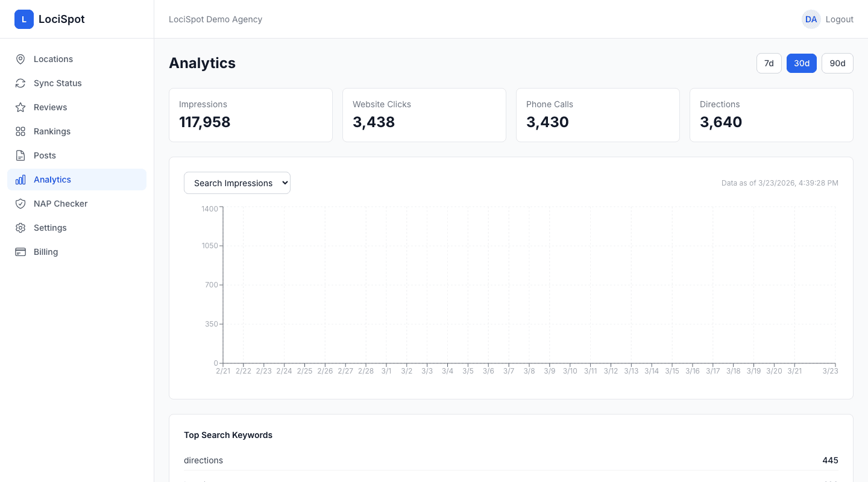
Task: Click the Logout link
Action: [x=840, y=19]
